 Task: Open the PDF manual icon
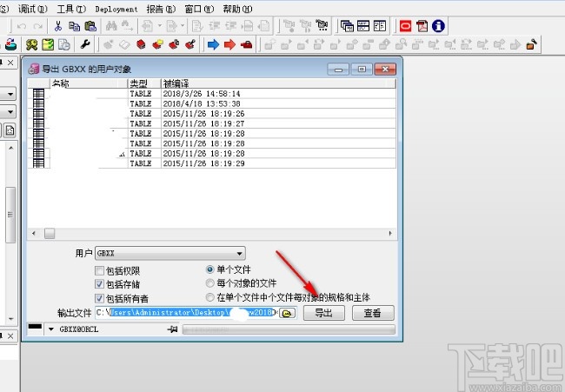[422, 26]
